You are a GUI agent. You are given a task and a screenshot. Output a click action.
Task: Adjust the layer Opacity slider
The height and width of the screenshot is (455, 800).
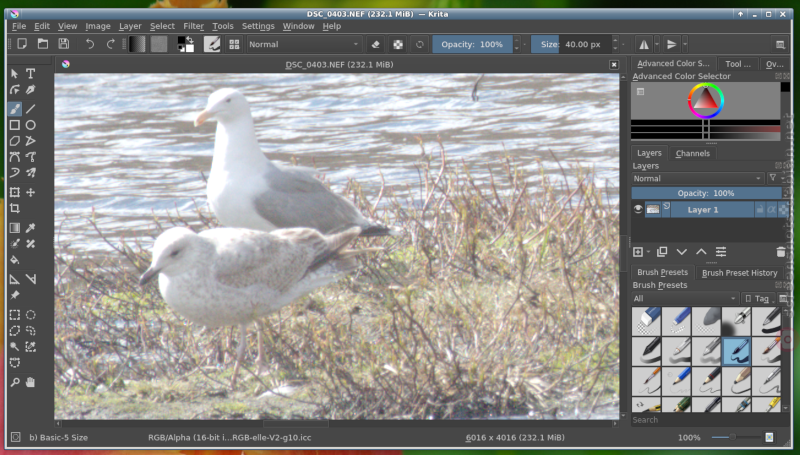706,193
